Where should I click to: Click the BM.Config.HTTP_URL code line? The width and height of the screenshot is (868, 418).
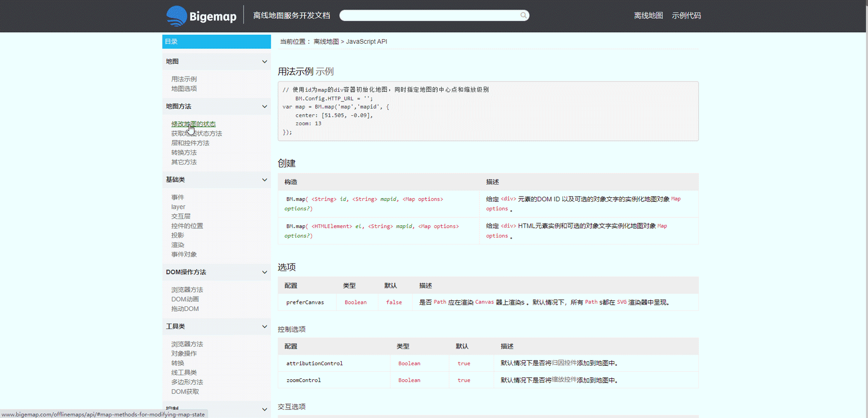(334, 99)
